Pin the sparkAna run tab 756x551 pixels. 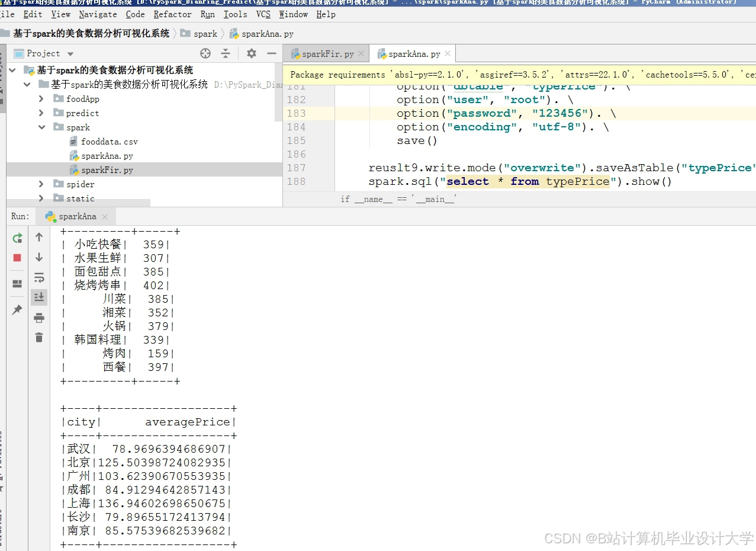tap(17, 310)
